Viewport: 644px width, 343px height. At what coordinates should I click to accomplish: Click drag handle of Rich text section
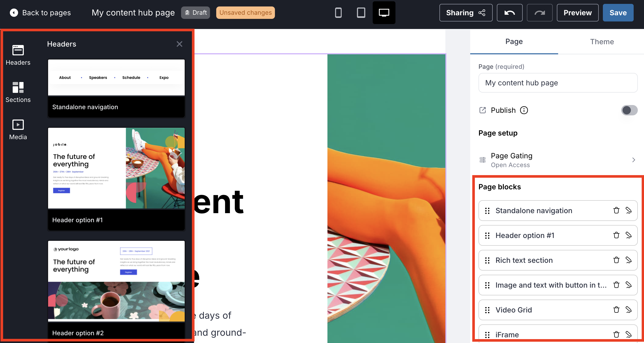coord(487,260)
